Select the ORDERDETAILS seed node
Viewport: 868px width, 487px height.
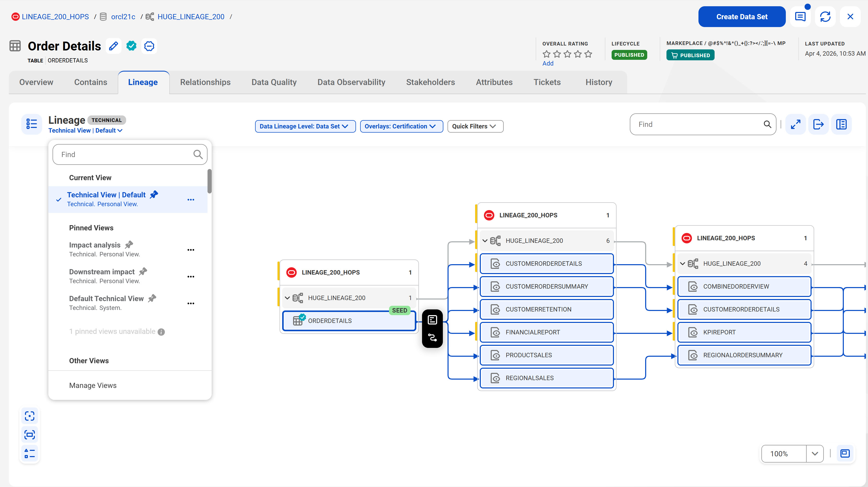point(349,321)
